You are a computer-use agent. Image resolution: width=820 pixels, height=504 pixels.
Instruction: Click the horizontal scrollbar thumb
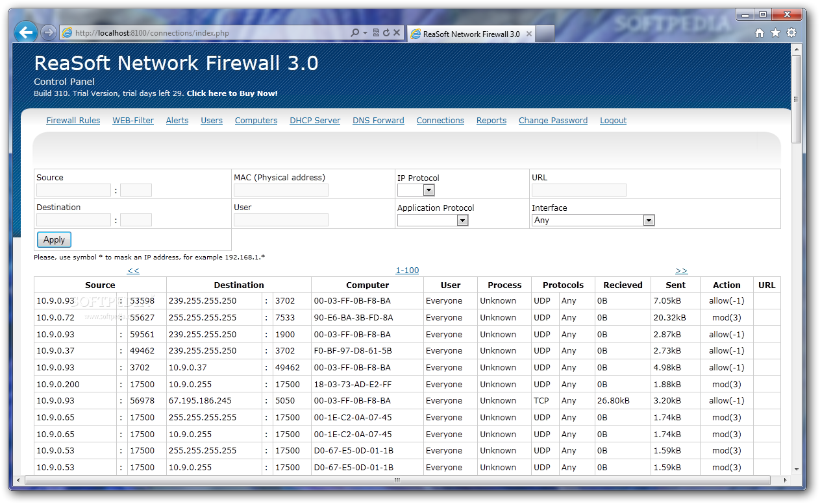pyautogui.click(x=397, y=481)
